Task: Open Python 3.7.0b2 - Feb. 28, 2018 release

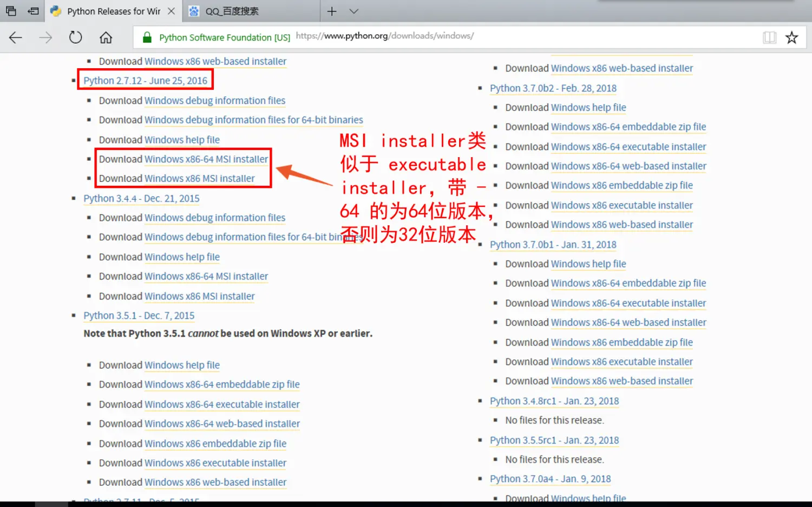Action: coord(553,88)
